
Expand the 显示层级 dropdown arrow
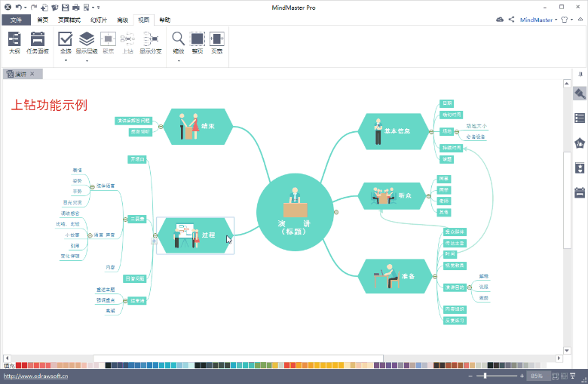(87, 60)
